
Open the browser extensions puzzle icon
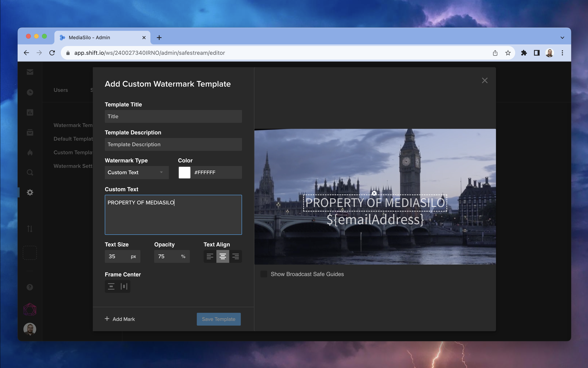click(x=524, y=53)
